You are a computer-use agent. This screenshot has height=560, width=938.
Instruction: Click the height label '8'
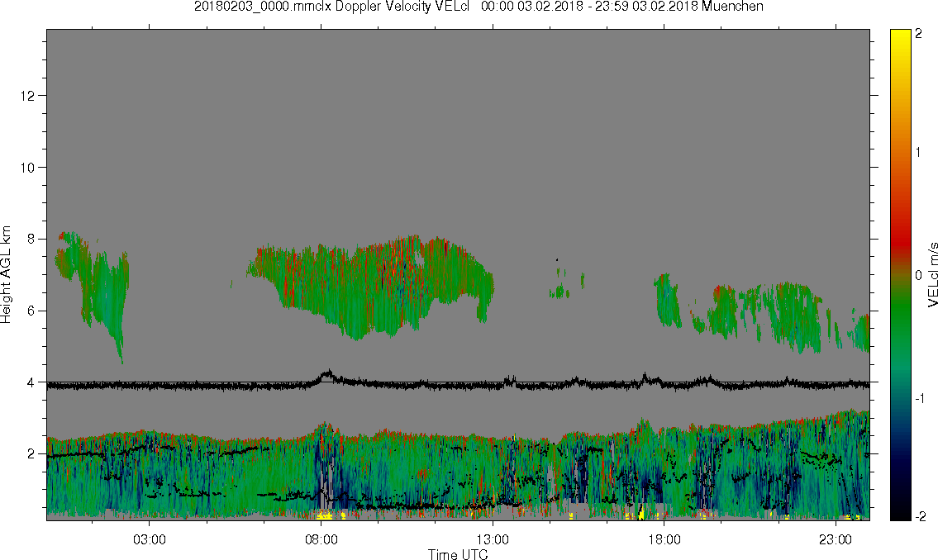tap(31, 239)
